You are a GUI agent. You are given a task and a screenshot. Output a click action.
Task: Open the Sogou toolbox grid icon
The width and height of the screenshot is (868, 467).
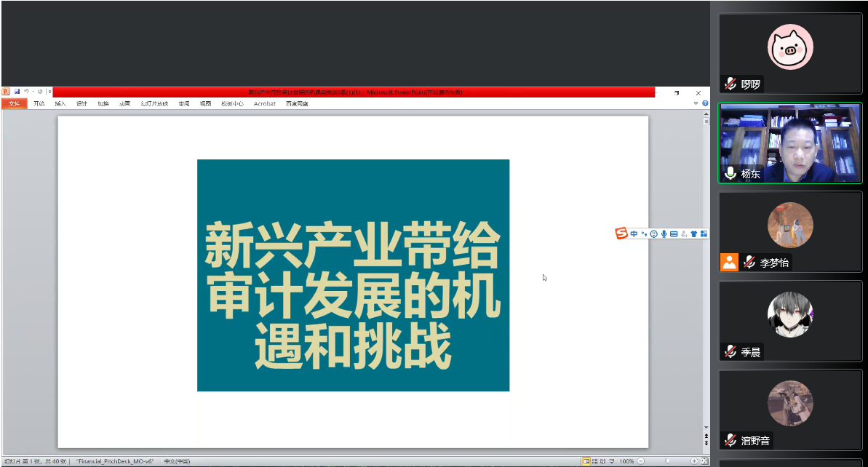click(704, 233)
